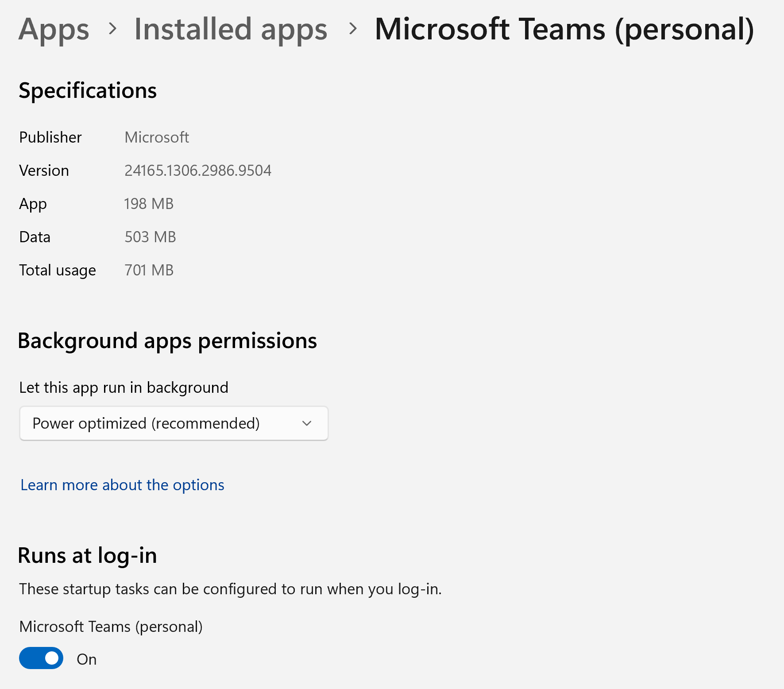784x689 pixels.
Task: Click the chevron separator after Installed apps
Action: pyautogui.click(x=353, y=29)
